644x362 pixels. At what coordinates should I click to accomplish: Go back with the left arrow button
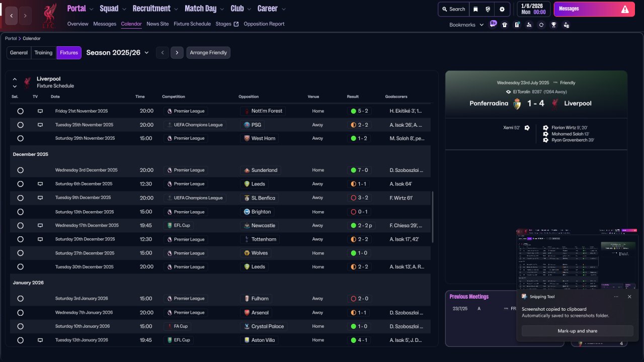tap(12, 16)
